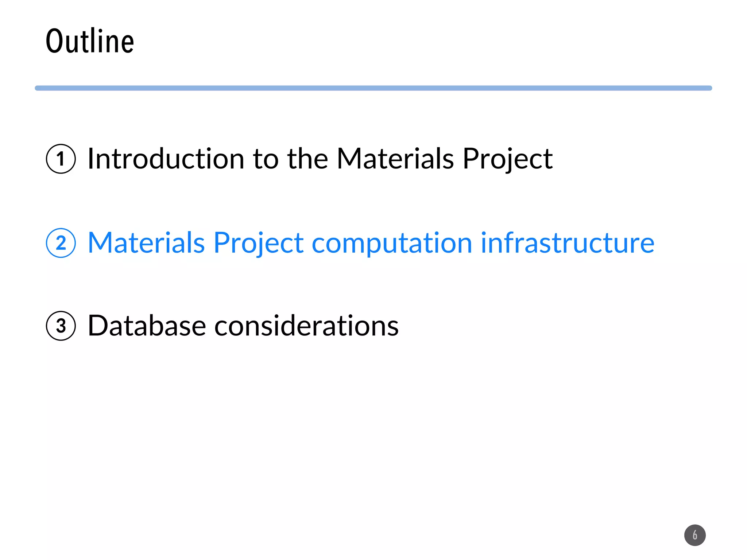Click the word "considerations" in item three
This screenshot has height=560, width=747.
306,326
